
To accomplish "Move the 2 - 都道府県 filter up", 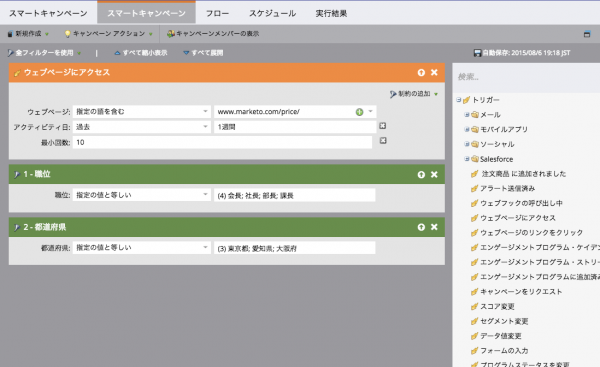I will 421,227.
